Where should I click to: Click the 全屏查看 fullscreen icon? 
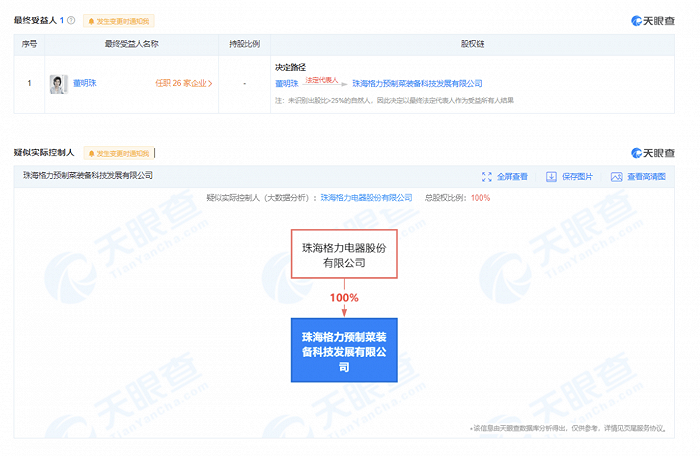pos(487,177)
